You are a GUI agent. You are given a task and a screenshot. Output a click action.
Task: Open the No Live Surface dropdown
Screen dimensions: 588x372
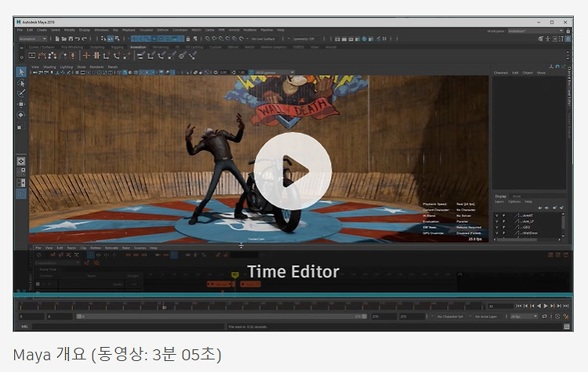click(263, 38)
